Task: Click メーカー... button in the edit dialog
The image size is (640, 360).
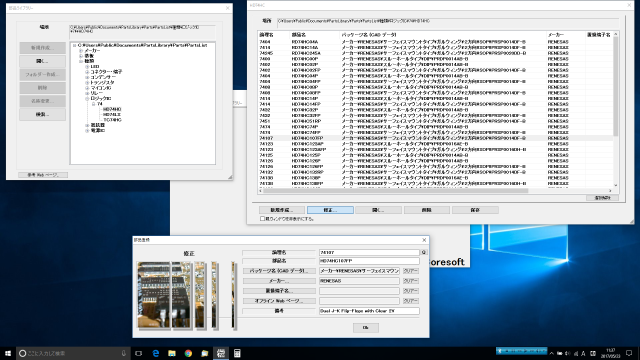Action: [279, 281]
